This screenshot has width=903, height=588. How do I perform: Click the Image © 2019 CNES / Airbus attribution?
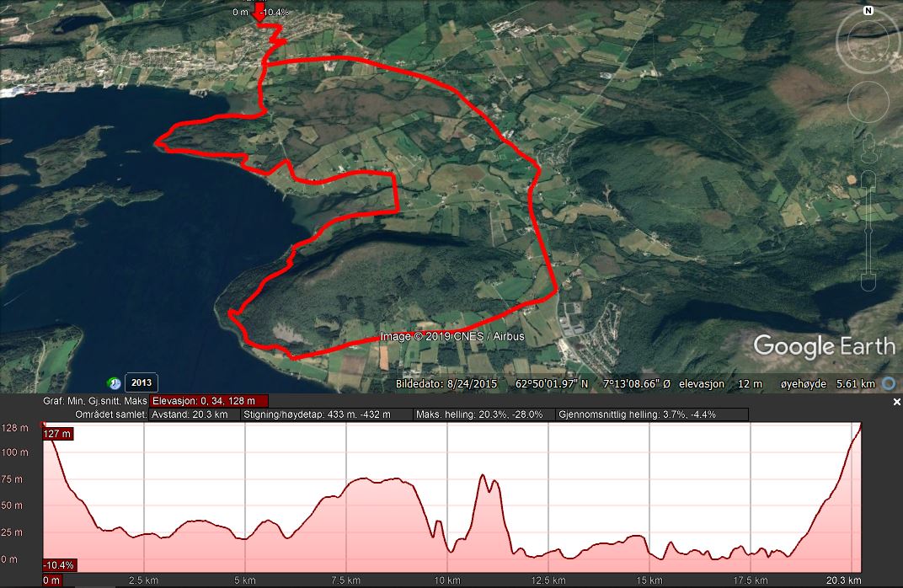point(452,336)
